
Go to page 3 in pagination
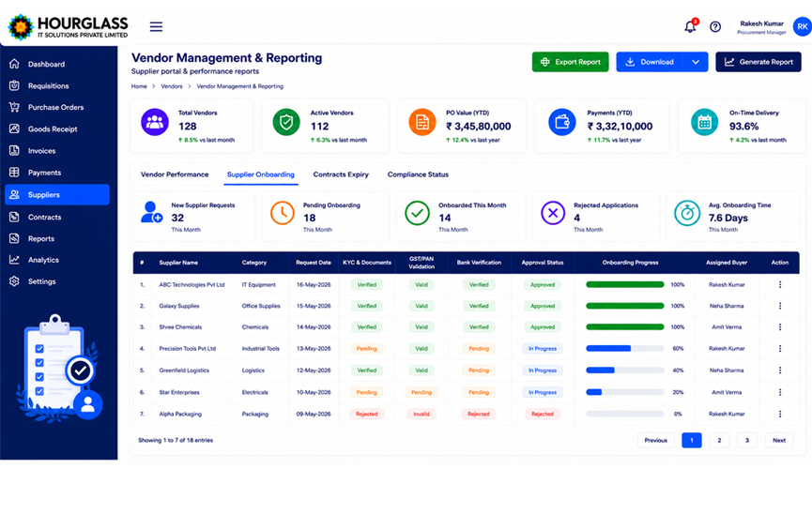746,440
